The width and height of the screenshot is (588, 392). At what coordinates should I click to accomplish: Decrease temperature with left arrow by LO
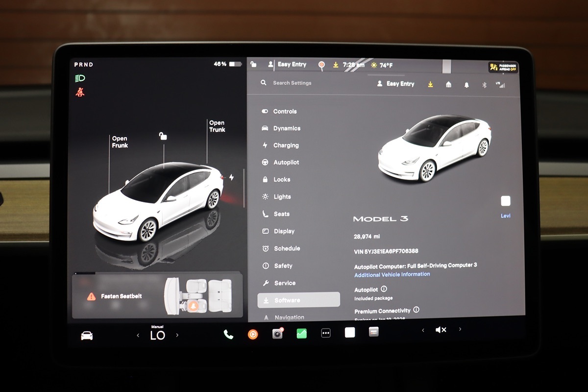pyautogui.click(x=138, y=336)
